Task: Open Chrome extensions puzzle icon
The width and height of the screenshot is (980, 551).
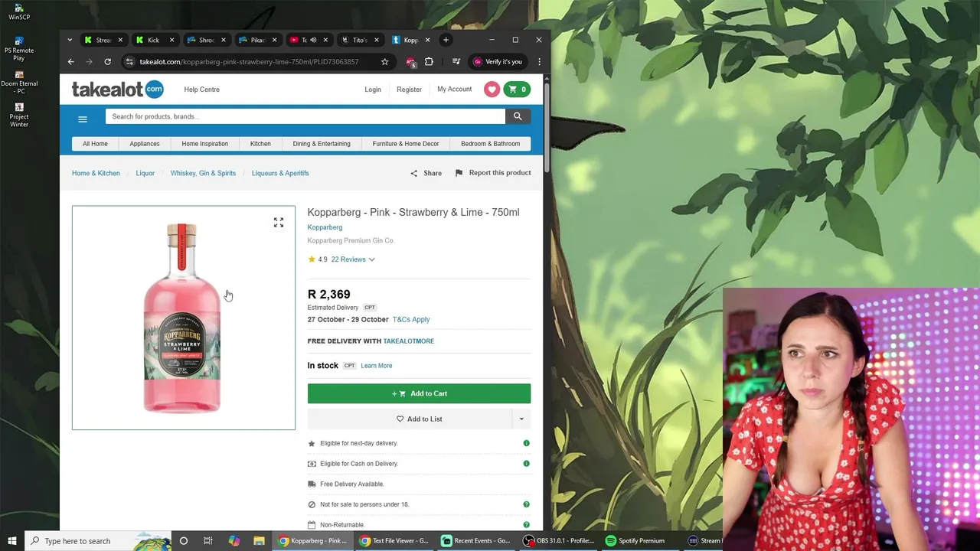Action: tap(429, 62)
